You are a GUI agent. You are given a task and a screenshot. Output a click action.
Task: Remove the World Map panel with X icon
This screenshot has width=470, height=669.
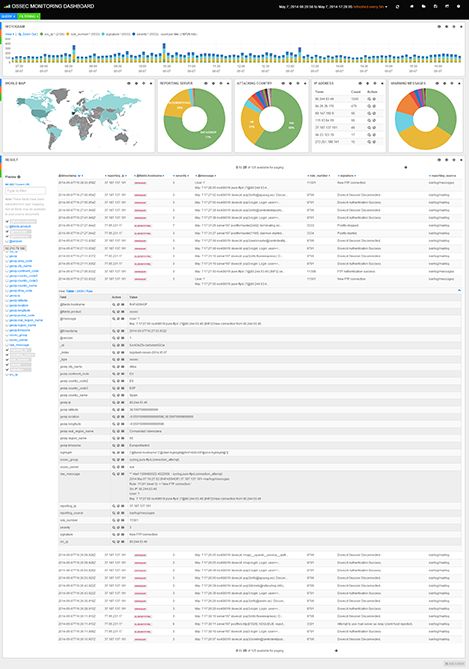(x=151, y=83)
